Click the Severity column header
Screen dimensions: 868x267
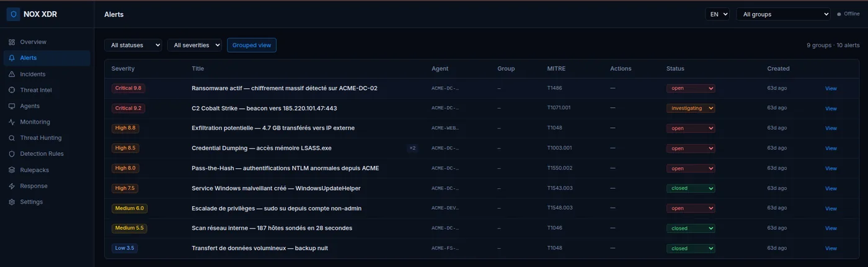click(123, 68)
